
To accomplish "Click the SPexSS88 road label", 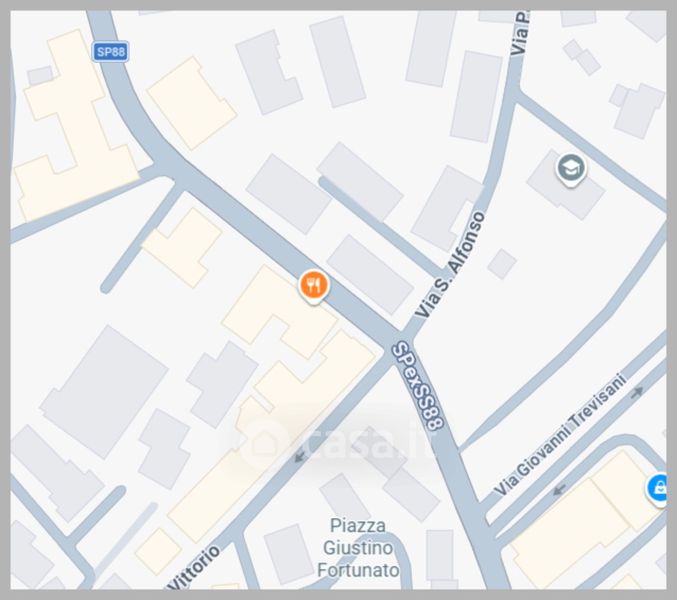I will pyautogui.click(x=418, y=385).
